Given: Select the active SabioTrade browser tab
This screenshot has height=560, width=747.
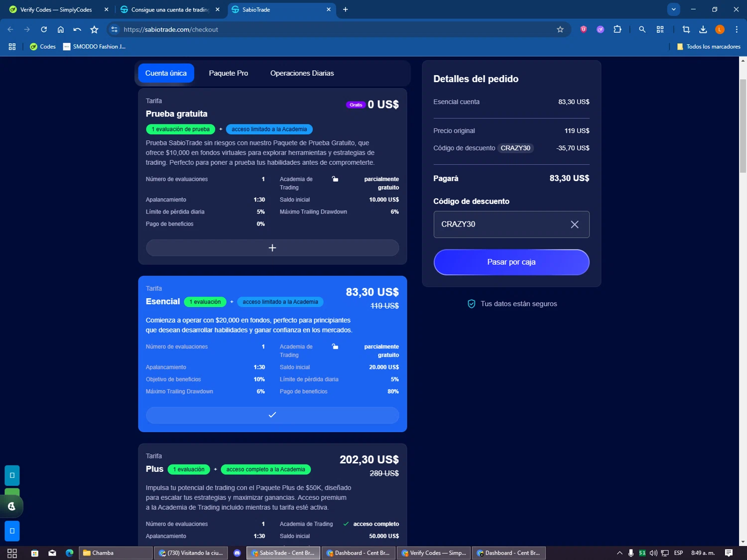Looking at the screenshot, I should pyautogui.click(x=279, y=9).
